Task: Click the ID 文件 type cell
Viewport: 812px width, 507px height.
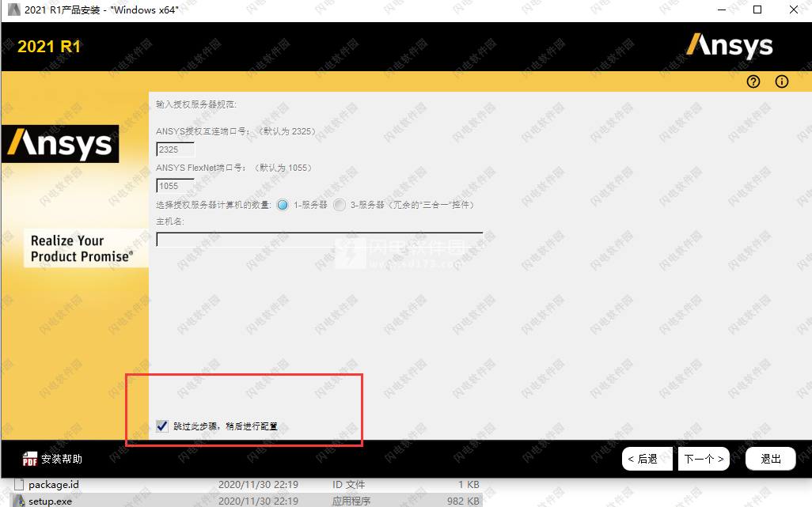Action: [348, 485]
